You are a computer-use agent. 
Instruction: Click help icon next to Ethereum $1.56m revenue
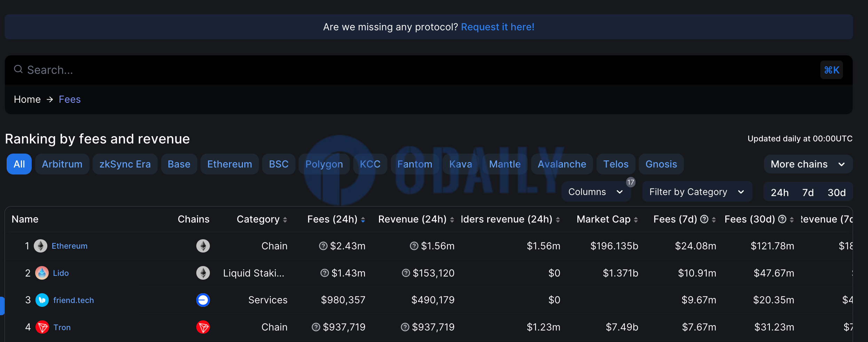tap(414, 246)
